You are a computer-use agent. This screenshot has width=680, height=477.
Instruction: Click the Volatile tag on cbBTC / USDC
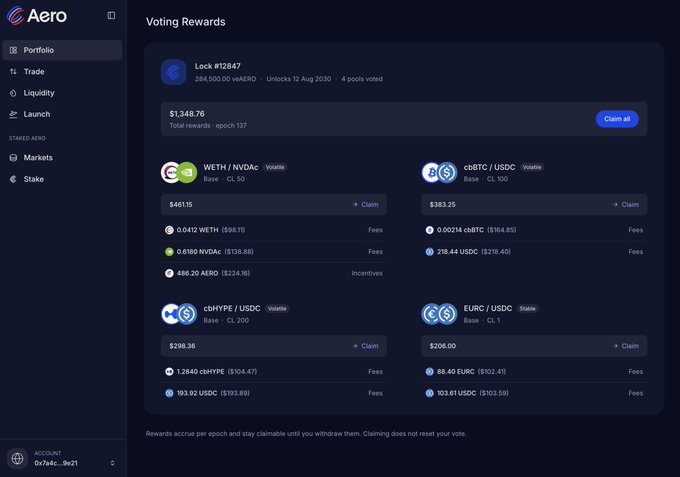click(532, 167)
